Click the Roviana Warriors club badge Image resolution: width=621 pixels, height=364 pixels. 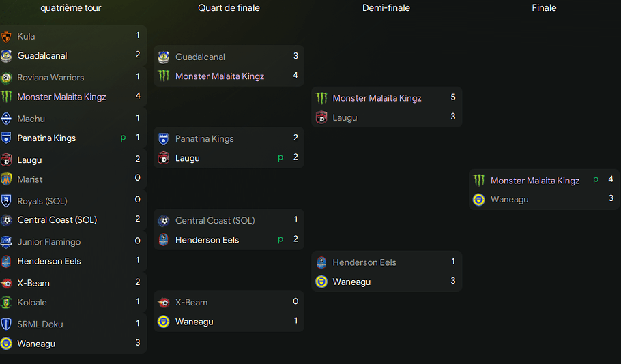coord(7,78)
